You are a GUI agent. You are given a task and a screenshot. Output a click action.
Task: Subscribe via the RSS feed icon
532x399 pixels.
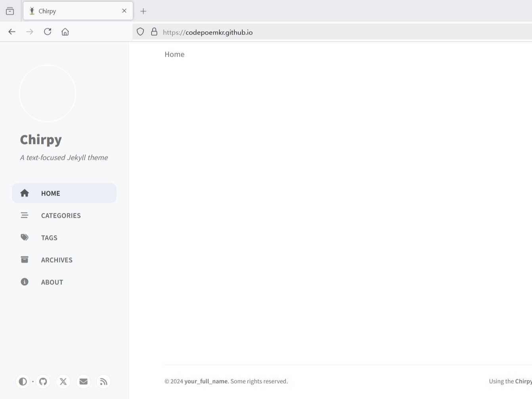click(x=103, y=381)
